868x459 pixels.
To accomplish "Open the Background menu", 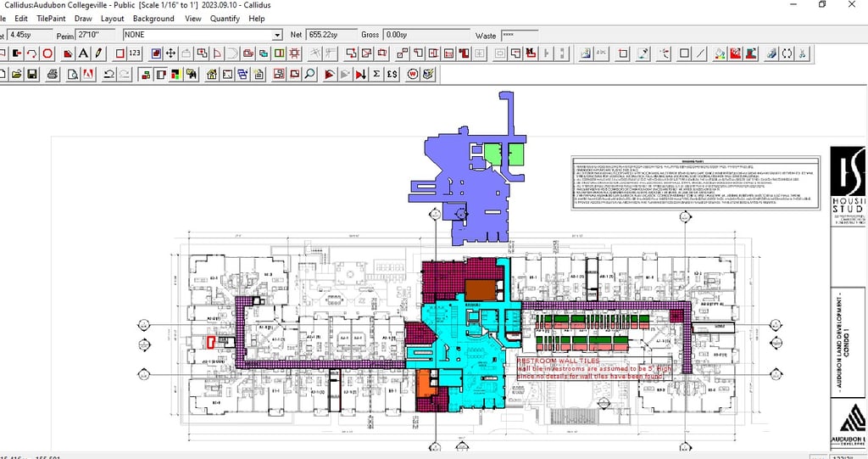I will (x=153, y=19).
